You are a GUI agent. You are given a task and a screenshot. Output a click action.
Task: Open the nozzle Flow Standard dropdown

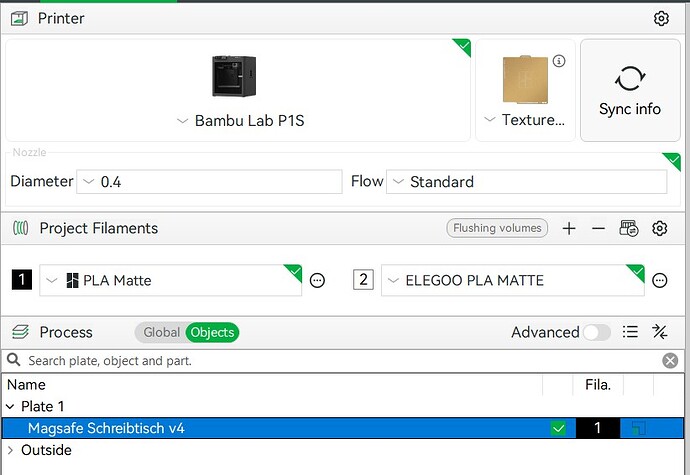526,181
